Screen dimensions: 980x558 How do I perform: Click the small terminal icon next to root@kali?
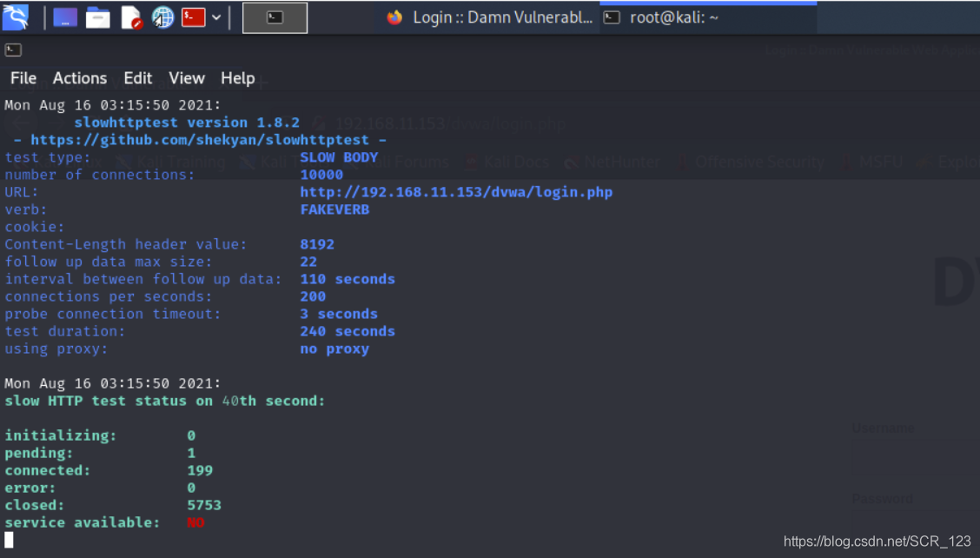[x=612, y=17]
